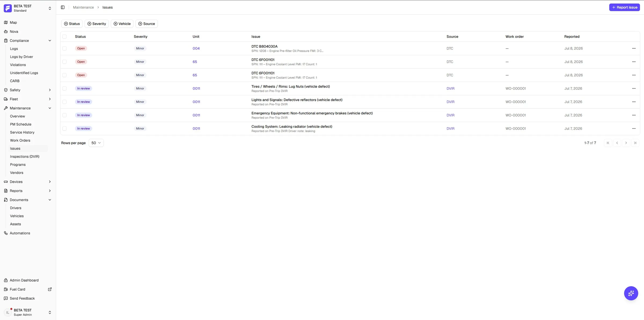Collapse the Maintenance section
The image size is (644, 320).
(x=50, y=108)
